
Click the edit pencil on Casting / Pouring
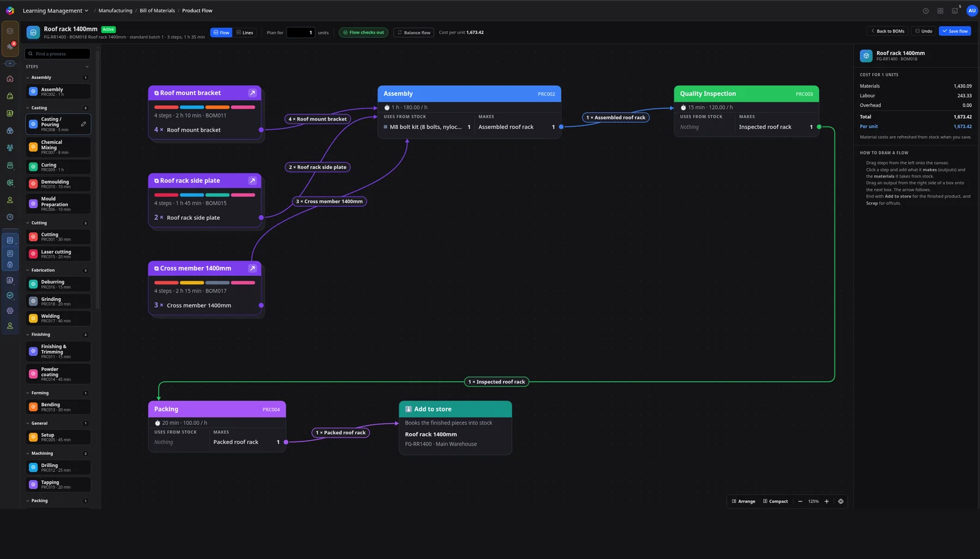click(x=83, y=124)
